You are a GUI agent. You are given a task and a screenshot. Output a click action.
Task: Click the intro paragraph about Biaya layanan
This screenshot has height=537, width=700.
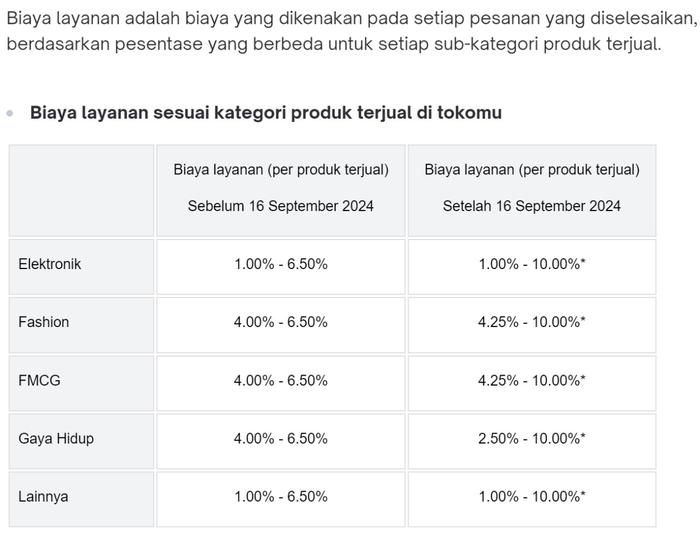[x=340, y=31]
